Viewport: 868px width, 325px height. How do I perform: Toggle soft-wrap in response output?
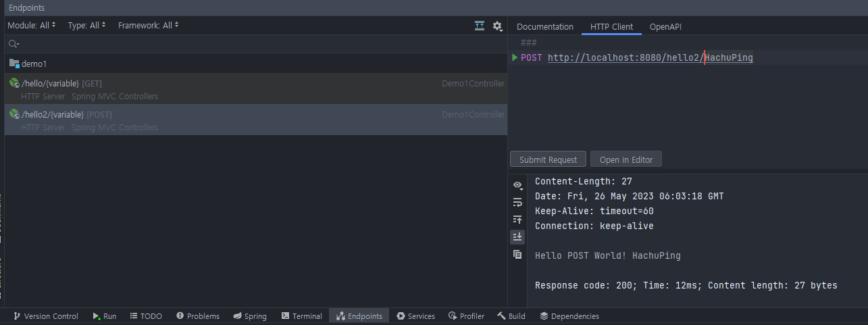click(x=517, y=202)
